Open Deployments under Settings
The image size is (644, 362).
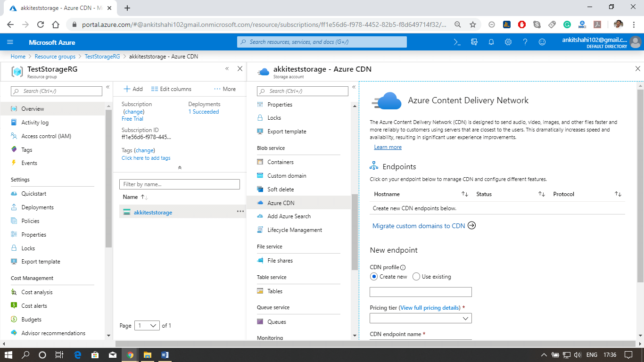(38, 207)
